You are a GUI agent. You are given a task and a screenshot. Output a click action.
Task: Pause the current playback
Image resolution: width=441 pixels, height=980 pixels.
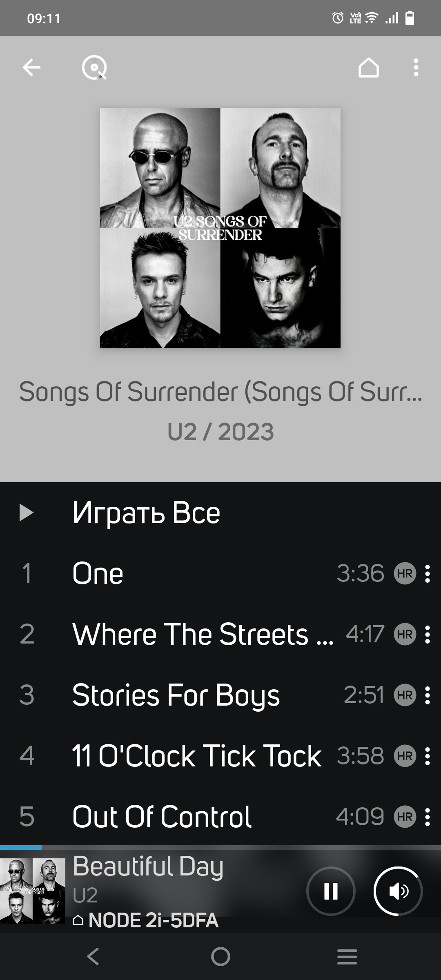331,891
